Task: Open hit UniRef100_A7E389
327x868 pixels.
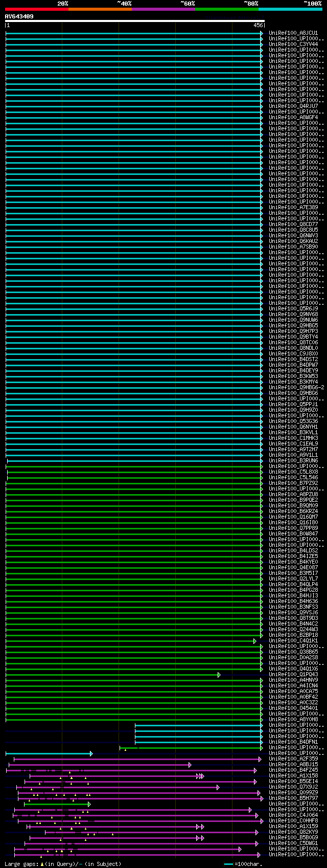Action: (293, 208)
